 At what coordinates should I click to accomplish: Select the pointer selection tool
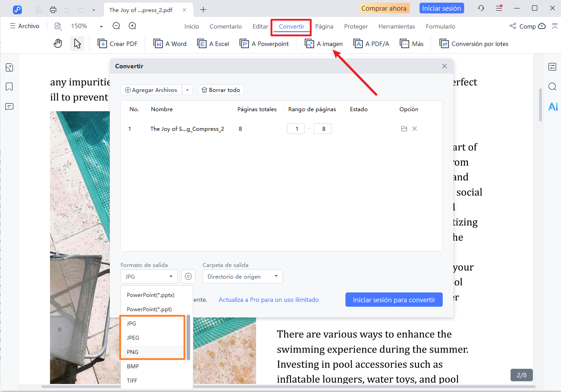click(77, 43)
